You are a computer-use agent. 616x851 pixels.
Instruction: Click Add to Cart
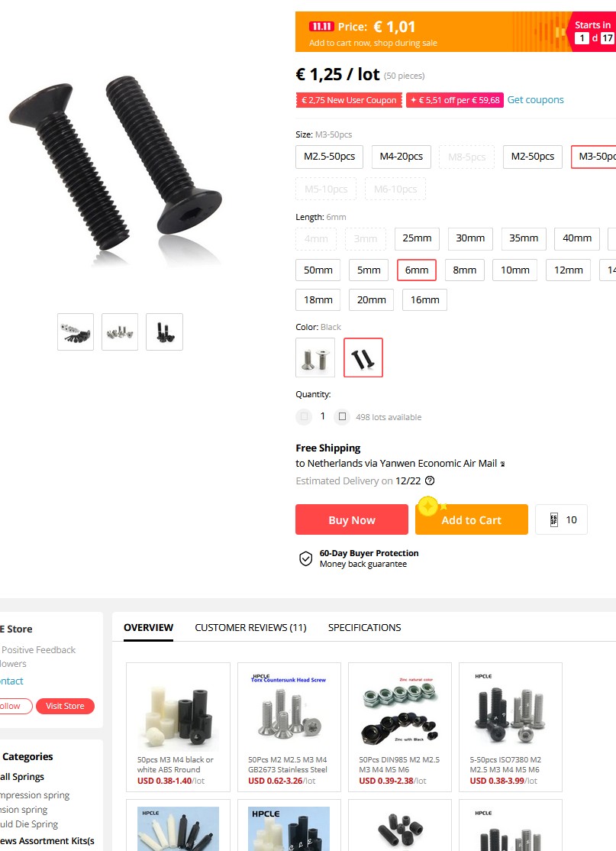472,520
